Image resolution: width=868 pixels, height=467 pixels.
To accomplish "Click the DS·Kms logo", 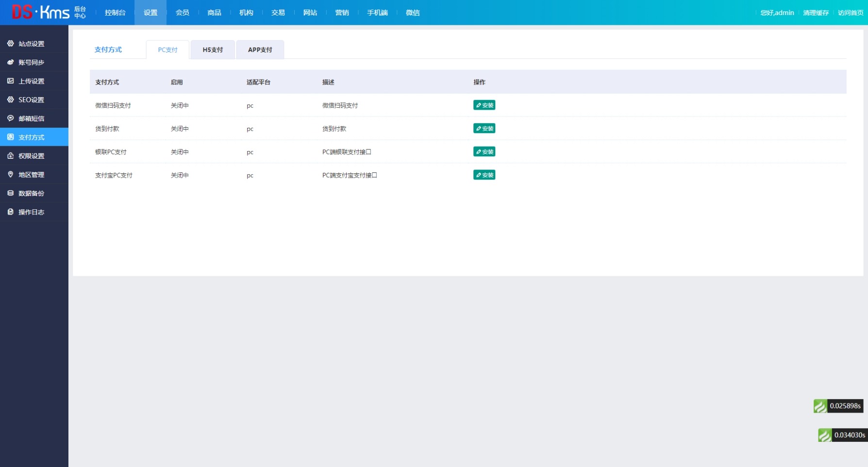I will (x=49, y=12).
